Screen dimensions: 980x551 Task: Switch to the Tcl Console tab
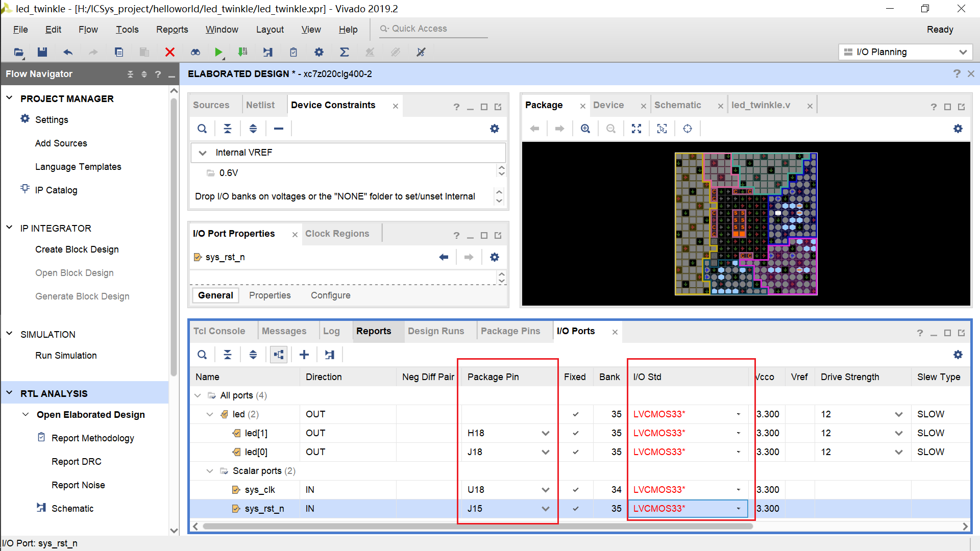click(219, 331)
